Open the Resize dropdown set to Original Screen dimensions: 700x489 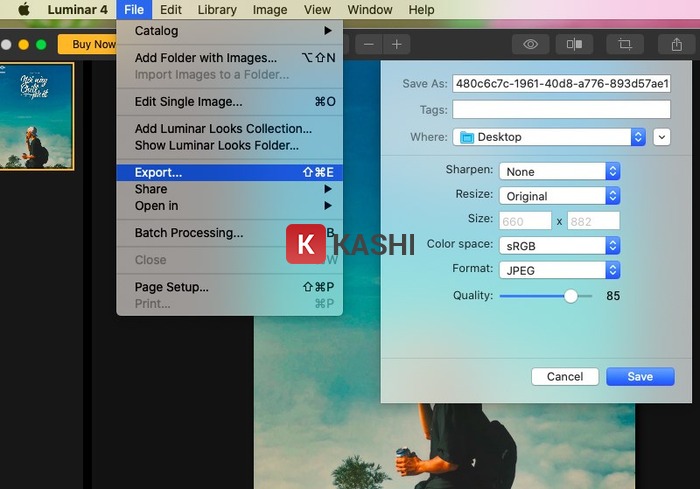tap(559, 196)
